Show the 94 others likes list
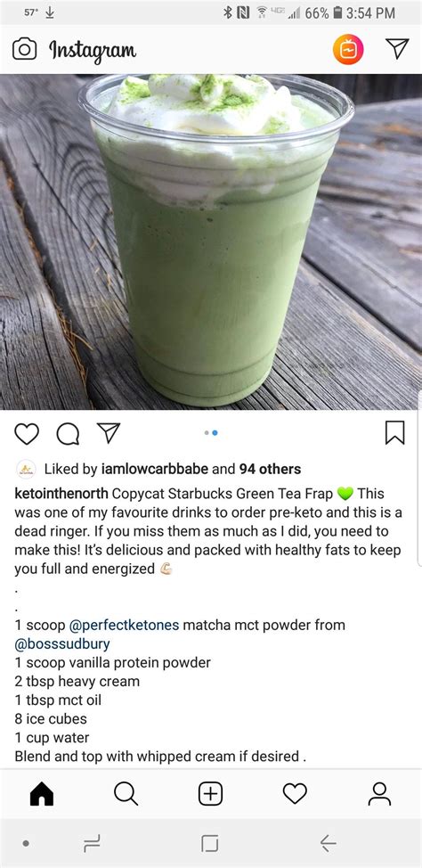 (x=270, y=469)
